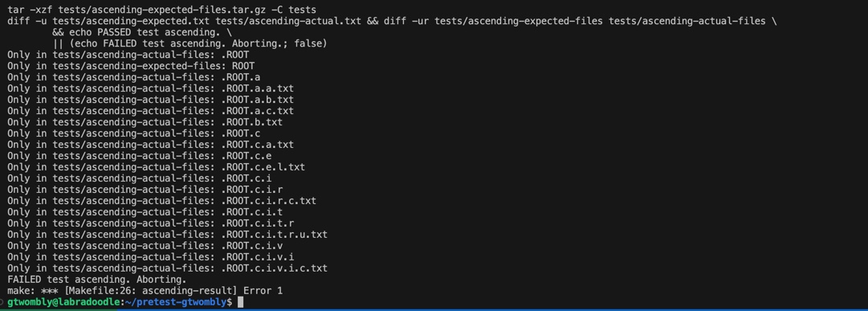Click the ~/pretest-gtwombly path in prompt
868x311 pixels.
click(176, 302)
